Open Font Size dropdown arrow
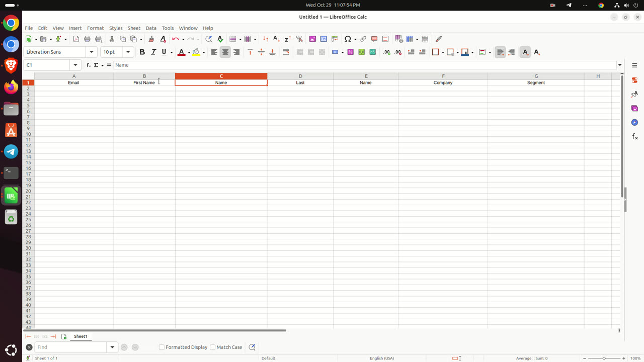 click(128, 52)
